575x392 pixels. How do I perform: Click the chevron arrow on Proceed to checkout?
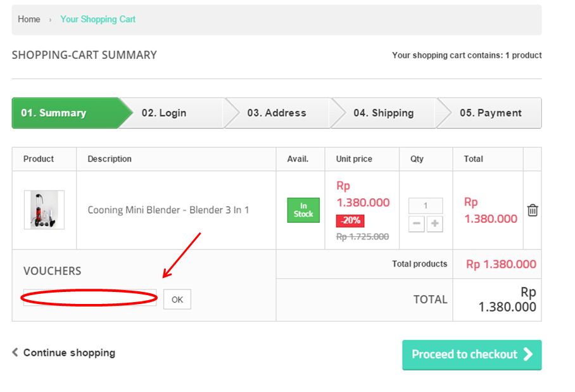pyautogui.click(x=528, y=354)
